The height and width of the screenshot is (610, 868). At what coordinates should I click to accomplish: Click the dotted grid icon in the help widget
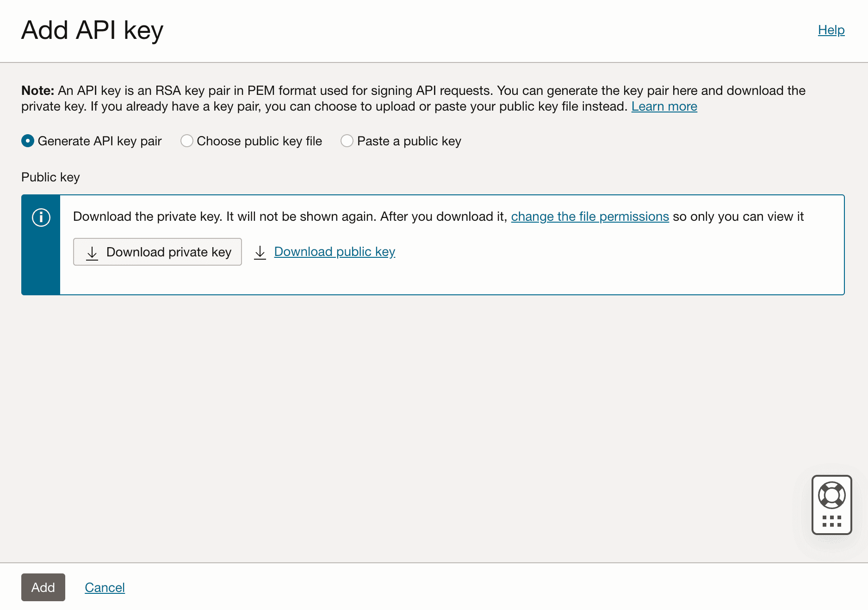pos(831,522)
